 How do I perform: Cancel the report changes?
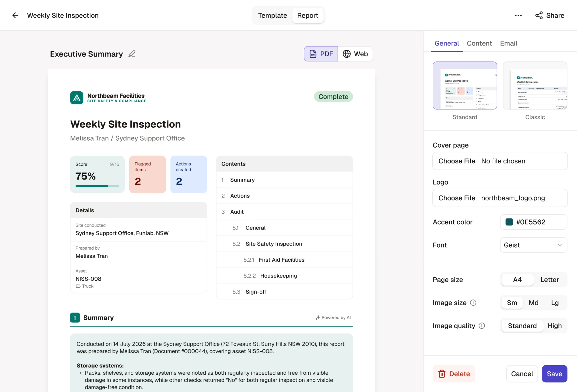click(522, 374)
